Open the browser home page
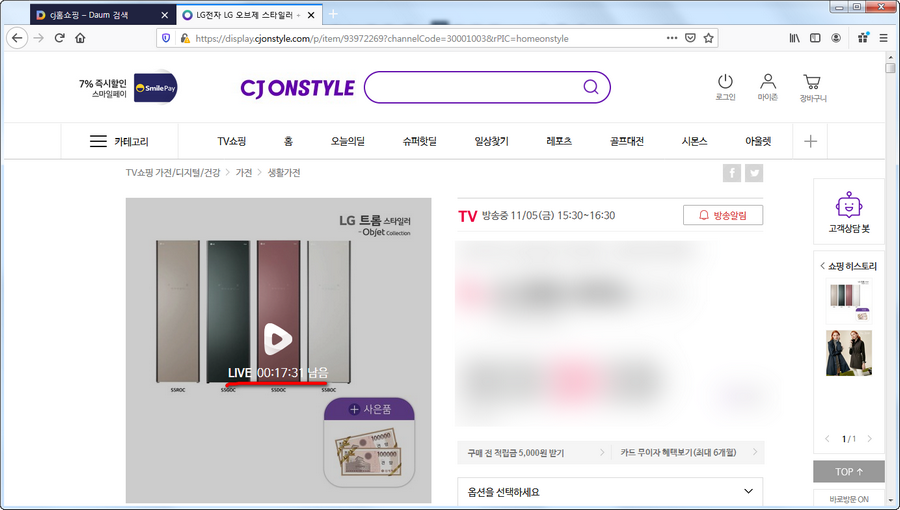 click(x=80, y=38)
